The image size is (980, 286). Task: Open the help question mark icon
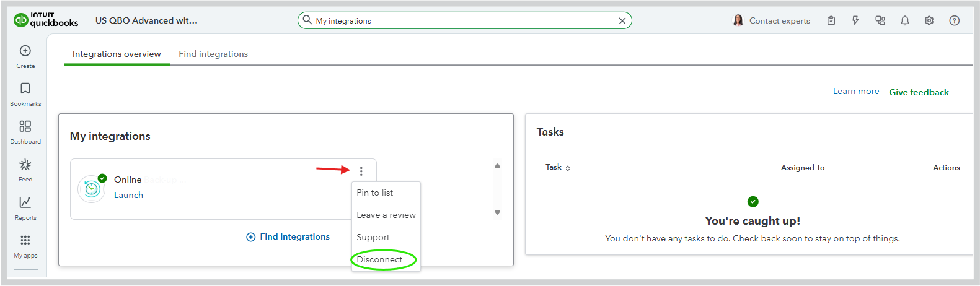(955, 20)
